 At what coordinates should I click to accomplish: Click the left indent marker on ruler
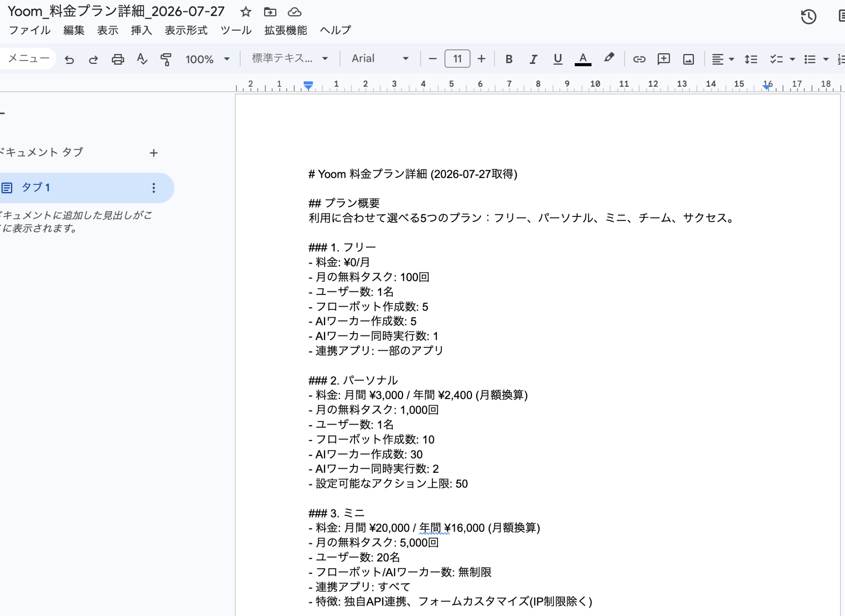coord(308,85)
